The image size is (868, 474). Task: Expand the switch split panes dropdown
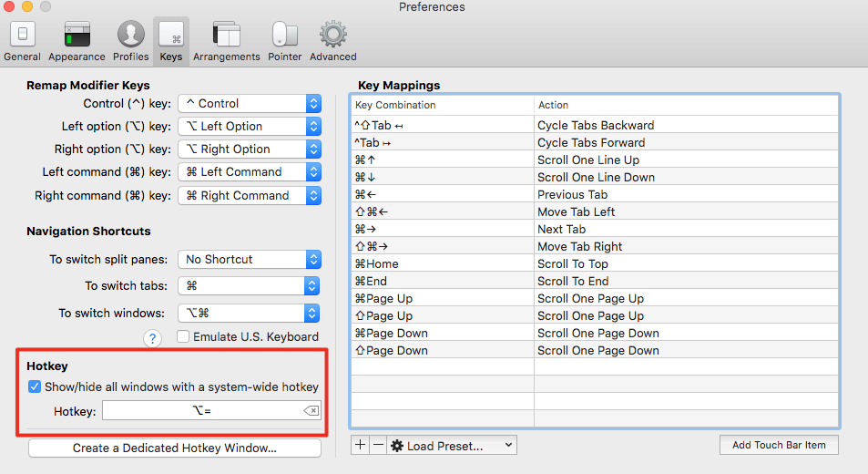(x=250, y=260)
